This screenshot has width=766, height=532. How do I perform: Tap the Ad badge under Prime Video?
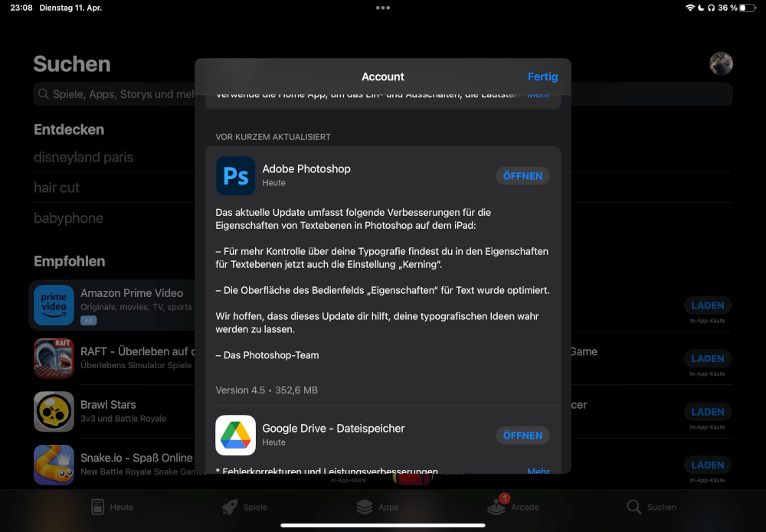(x=88, y=321)
